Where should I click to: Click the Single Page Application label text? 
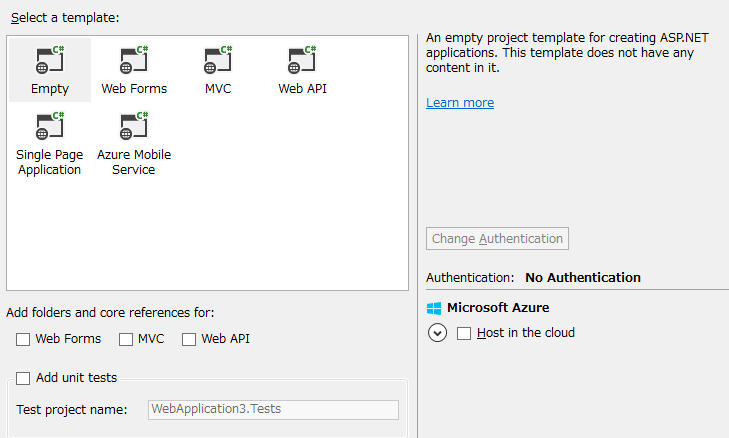tap(49, 162)
